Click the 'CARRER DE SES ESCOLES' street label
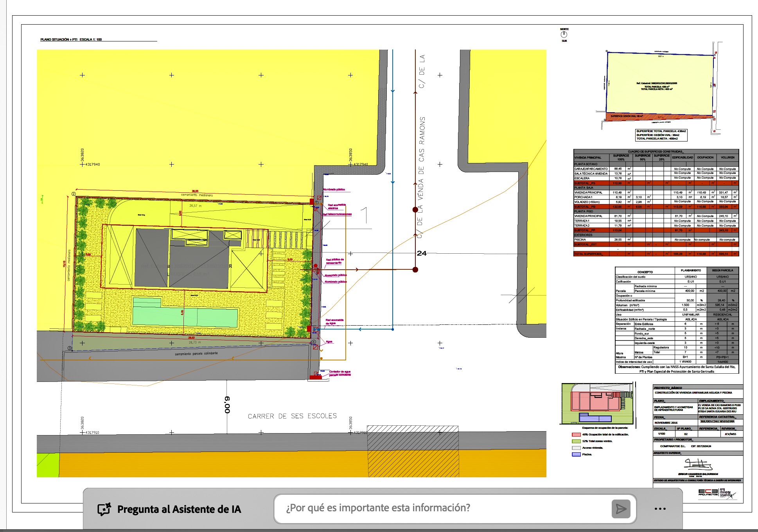The width and height of the screenshot is (758, 532). pyautogui.click(x=292, y=416)
